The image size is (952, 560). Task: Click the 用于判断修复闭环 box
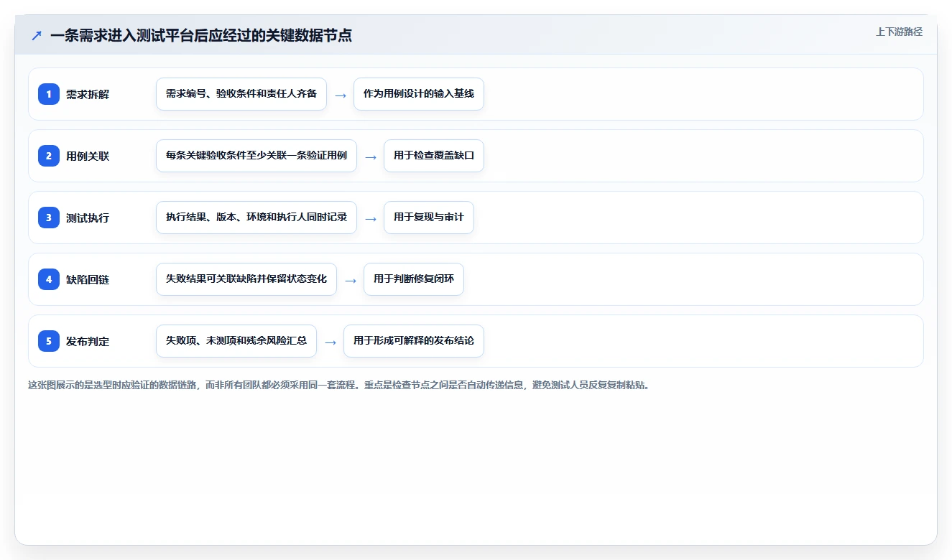click(x=414, y=279)
